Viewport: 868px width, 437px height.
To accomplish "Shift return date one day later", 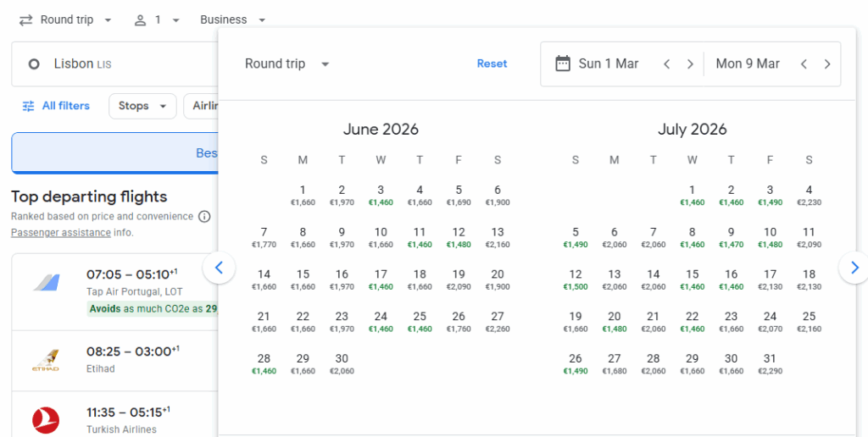I will (x=827, y=64).
